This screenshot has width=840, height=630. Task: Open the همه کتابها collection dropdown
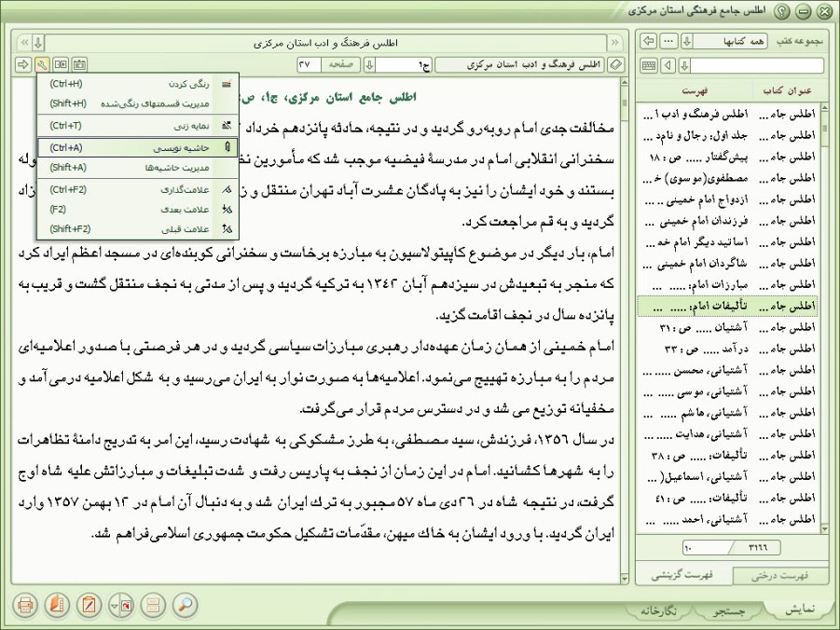click(687, 41)
